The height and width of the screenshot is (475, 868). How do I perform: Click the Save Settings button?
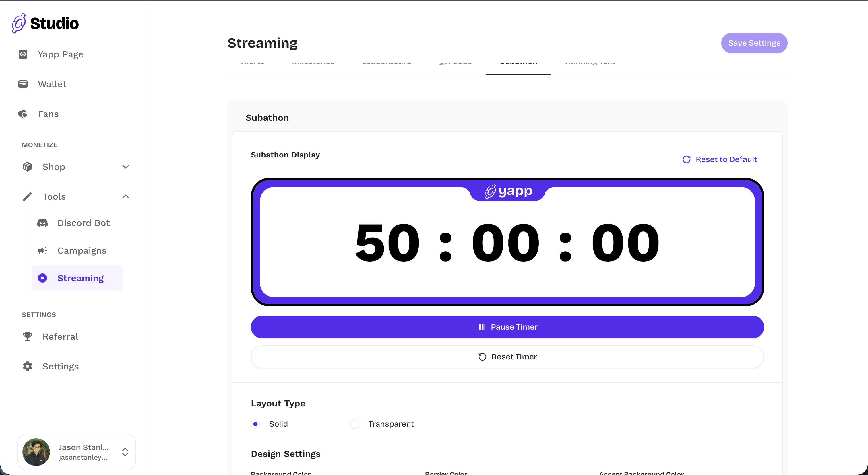tap(754, 43)
